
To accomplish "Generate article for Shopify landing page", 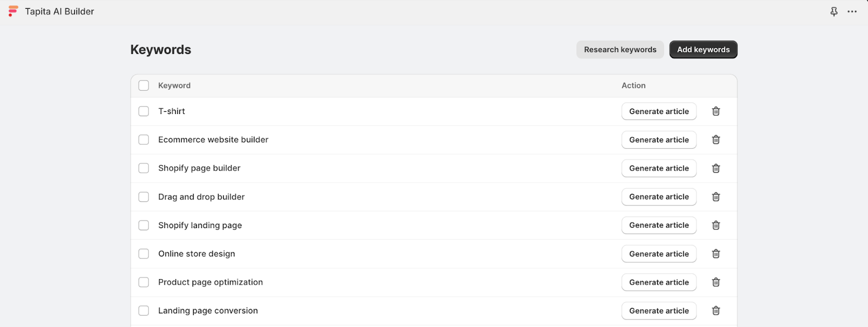I will coord(659,225).
